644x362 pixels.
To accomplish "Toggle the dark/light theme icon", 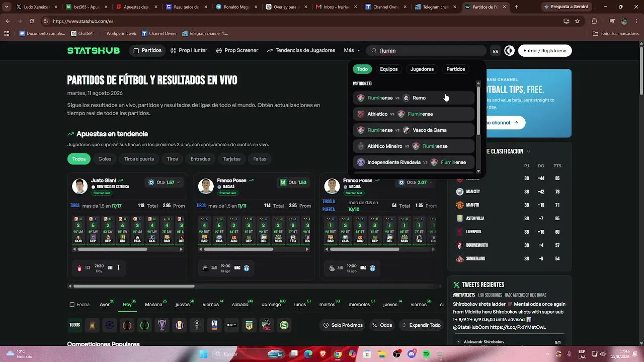I will coord(510,51).
